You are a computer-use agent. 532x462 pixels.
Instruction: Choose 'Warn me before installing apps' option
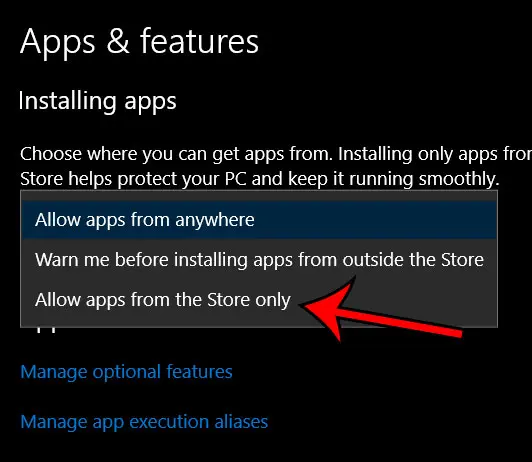point(259,260)
